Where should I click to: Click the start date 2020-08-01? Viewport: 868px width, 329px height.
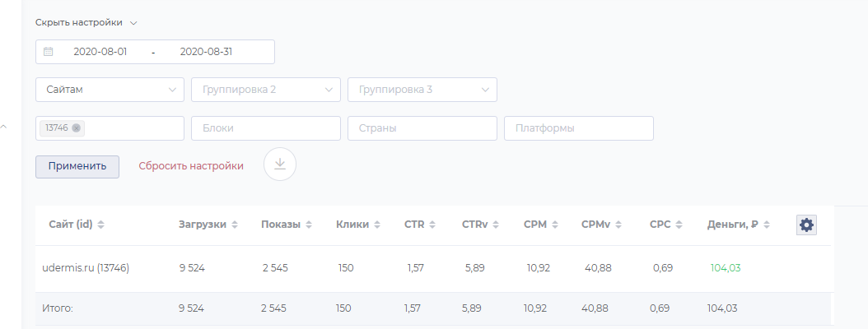click(x=100, y=52)
